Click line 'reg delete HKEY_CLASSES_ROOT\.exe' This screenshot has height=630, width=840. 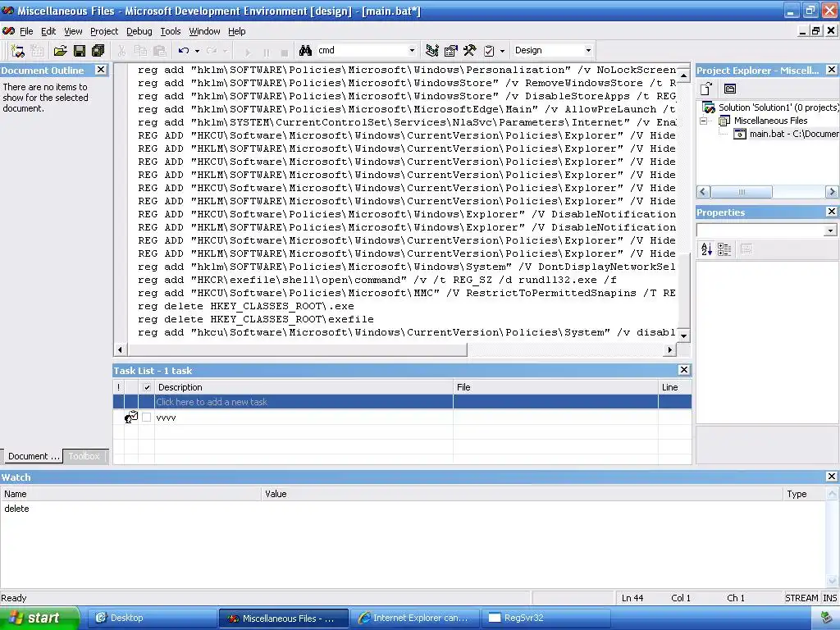click(246, 307)
